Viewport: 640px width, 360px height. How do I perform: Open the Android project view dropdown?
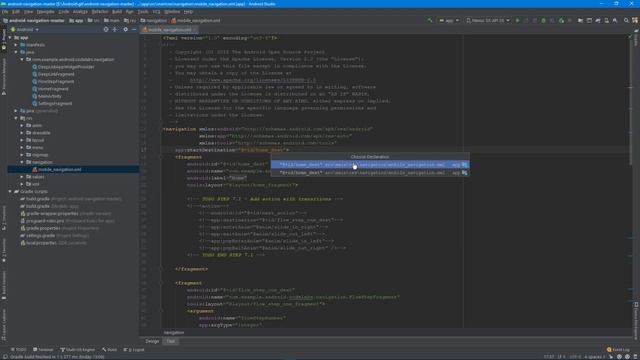tap(24, 29)
